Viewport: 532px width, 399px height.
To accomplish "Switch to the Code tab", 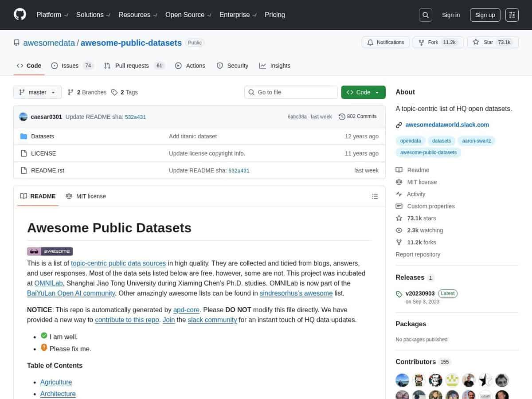I will coord(29,66).
